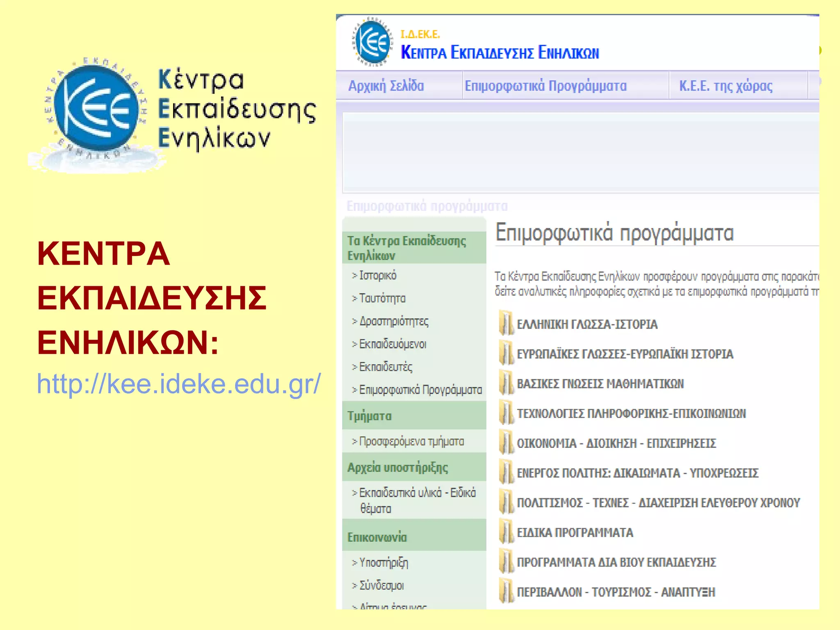Click the Αρχεία υποστήριξης section header

coord(414,468)
